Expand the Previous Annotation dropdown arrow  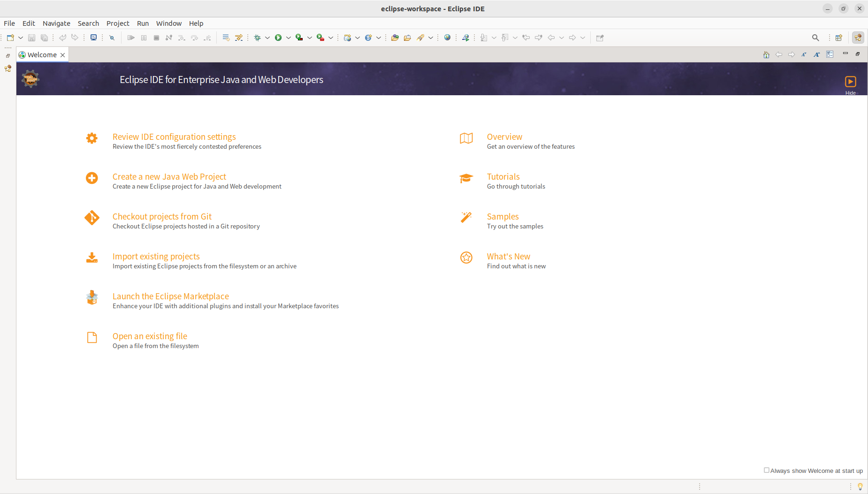515,38
